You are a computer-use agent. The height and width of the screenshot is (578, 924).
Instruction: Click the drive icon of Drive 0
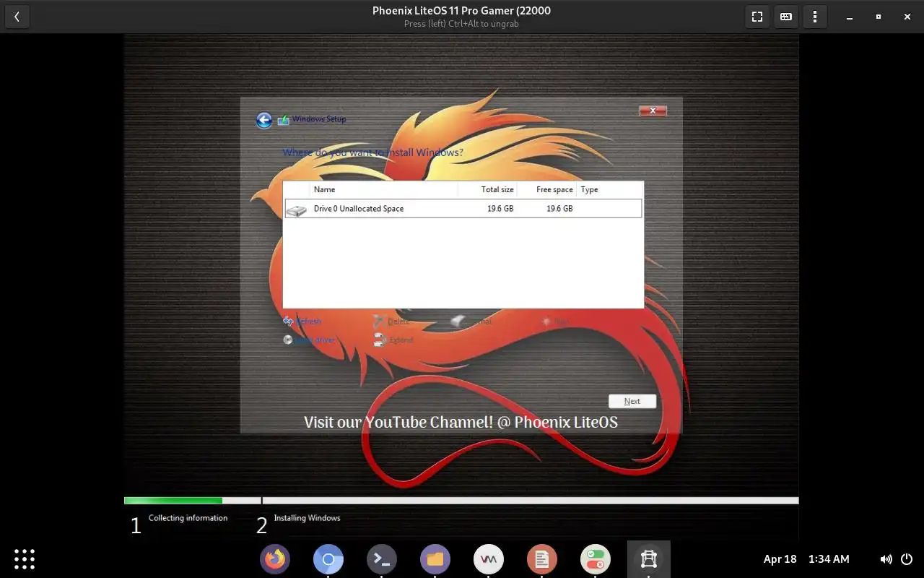296,210
